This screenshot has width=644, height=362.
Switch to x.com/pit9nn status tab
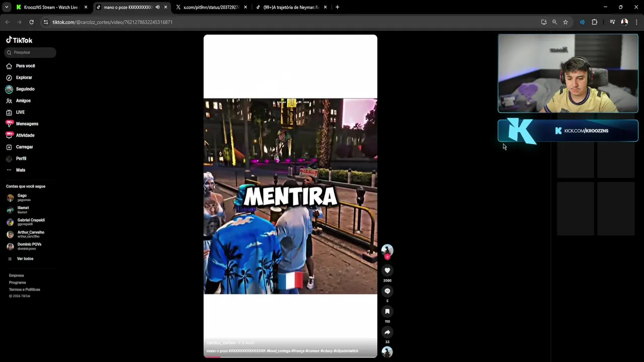[210, 7]
